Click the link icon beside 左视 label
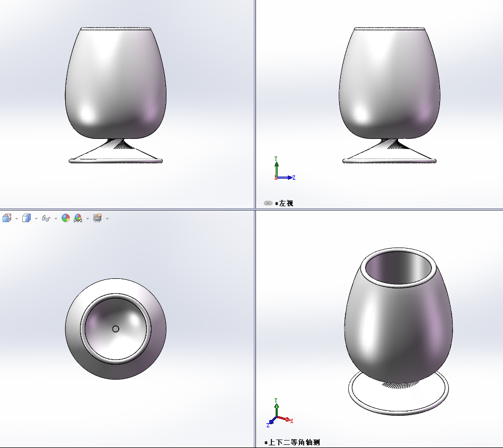 pyautogui.click(x=268, y=203)
